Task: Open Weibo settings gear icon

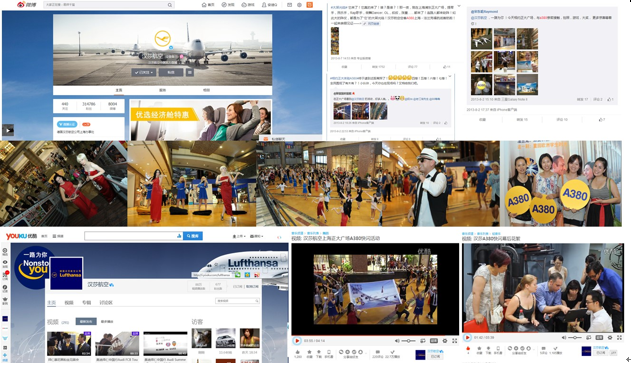Action: click(299, 5)
